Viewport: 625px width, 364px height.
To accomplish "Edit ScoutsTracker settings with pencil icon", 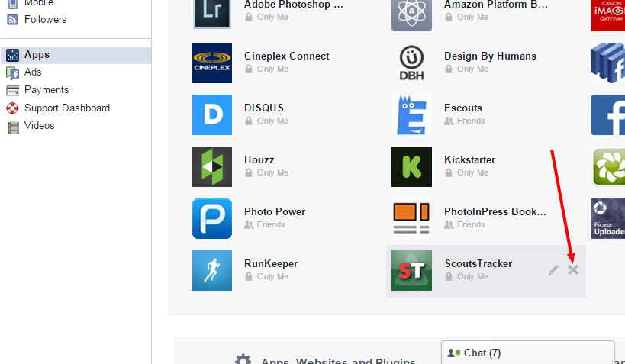I will (x=553, y=270).
